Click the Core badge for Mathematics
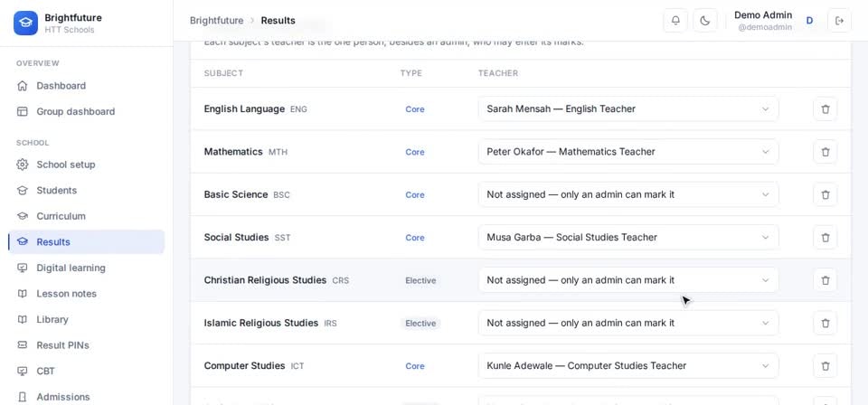The width and height of the screenshot is (868, 405). pos(415,152)
